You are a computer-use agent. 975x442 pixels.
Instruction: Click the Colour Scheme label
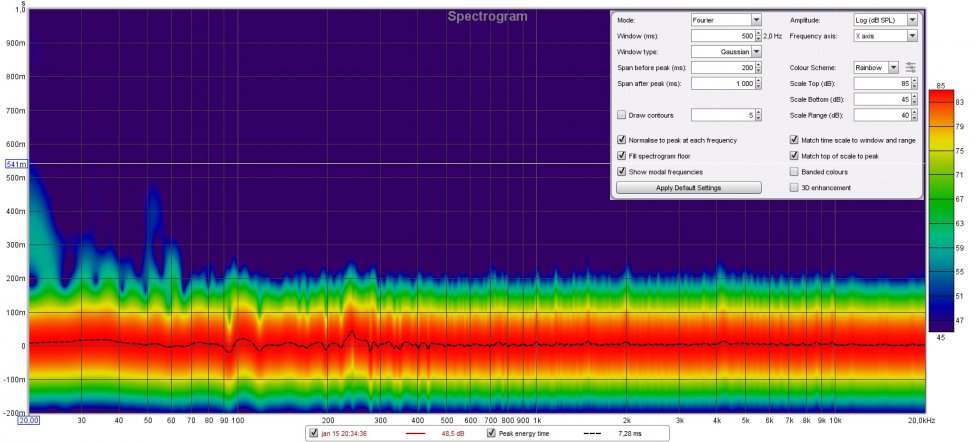tap(813, 68)
